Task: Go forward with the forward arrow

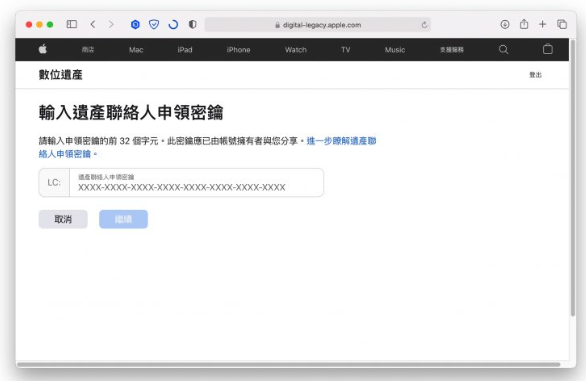Action: coord(111,24)
